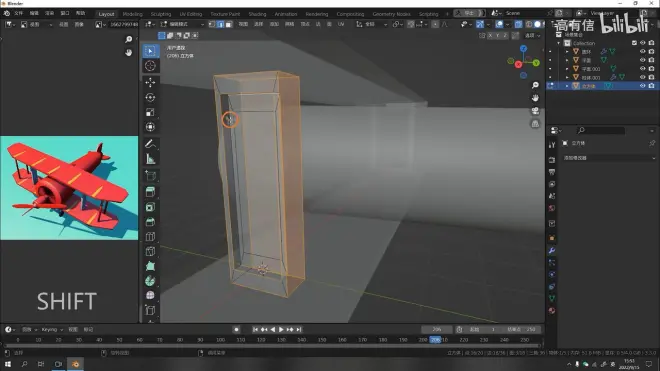Open viewport overlays dropdown arrow
The height and width of the screenshot is (371, 660).
click(x=508, y=24)
